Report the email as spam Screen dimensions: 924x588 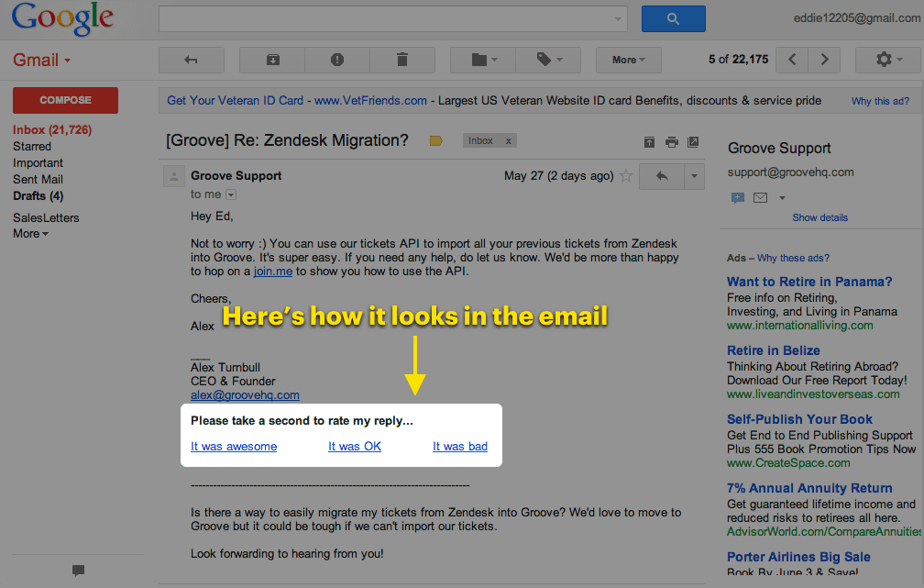(337, 60)
